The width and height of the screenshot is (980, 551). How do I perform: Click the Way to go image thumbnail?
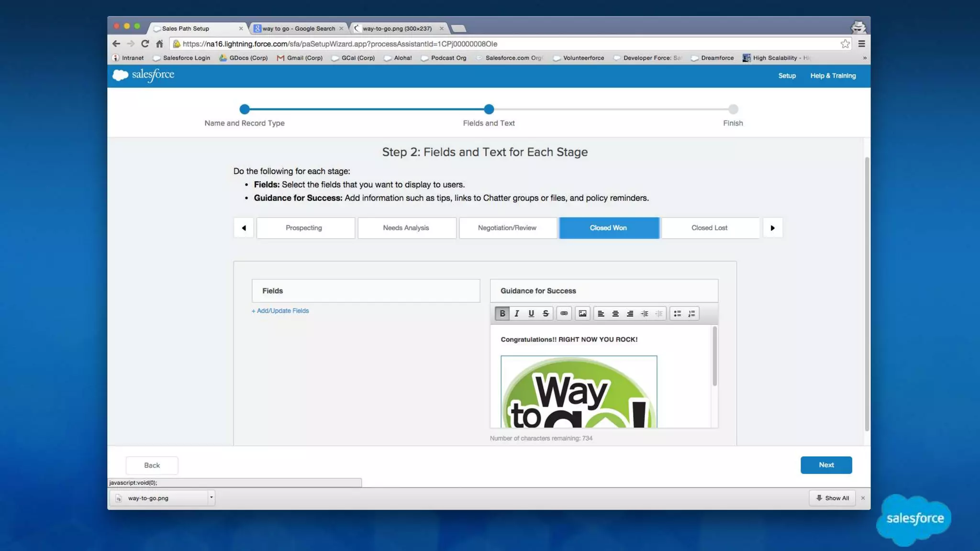(x=579, y=392)
